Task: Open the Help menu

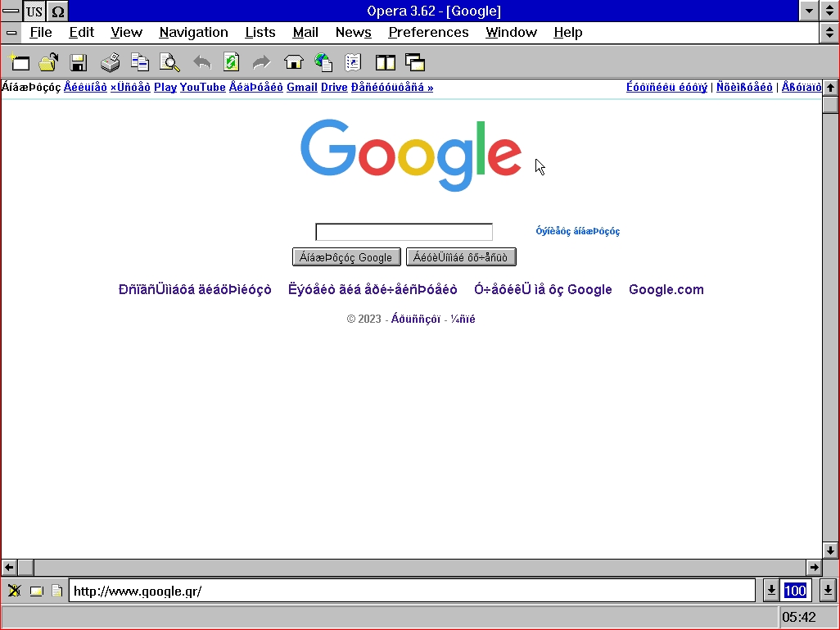Action: pos(568,33)
